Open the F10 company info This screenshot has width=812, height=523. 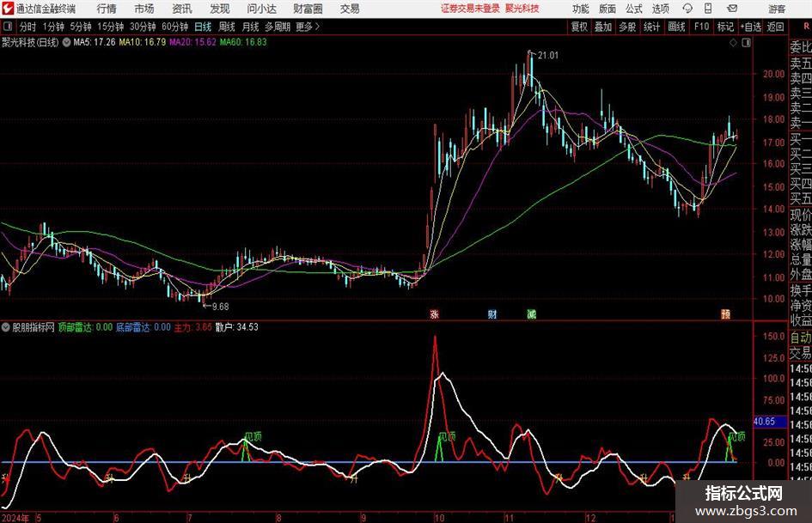702,27
